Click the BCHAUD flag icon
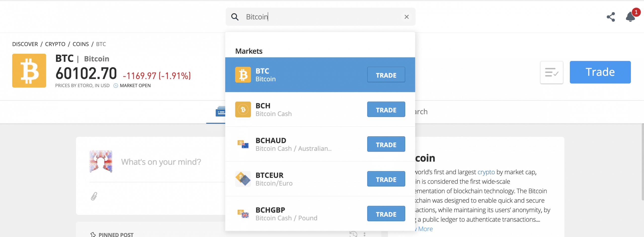This screenshot has height=237, width=644. [243, 144]
